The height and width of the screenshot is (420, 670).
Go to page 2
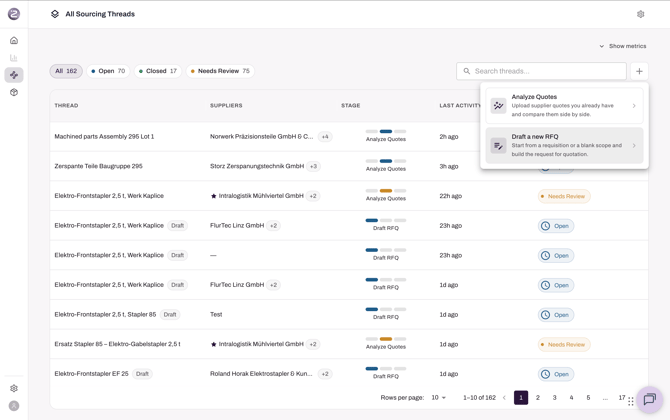[538, 397]
